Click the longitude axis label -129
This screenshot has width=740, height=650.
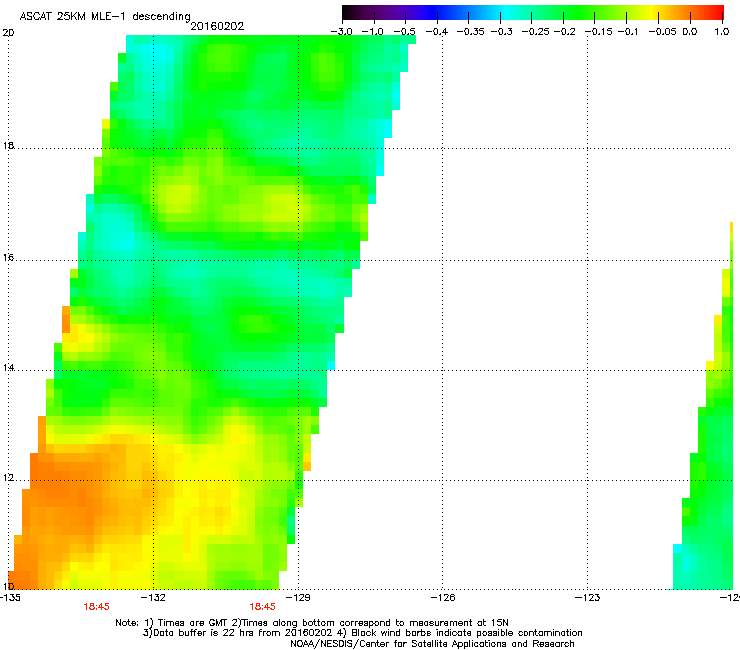pyautogui.click(x=299, y=598)
